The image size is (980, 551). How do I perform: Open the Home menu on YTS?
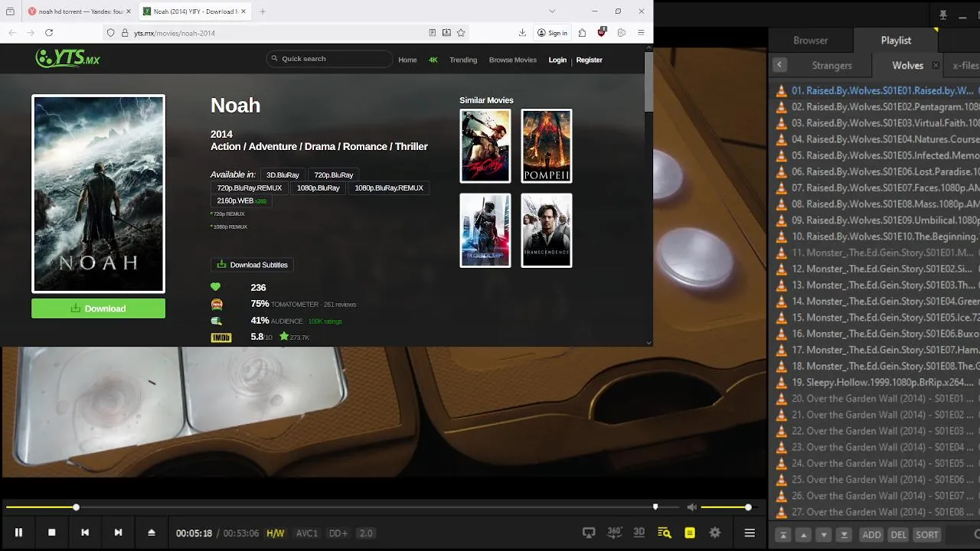407,60
